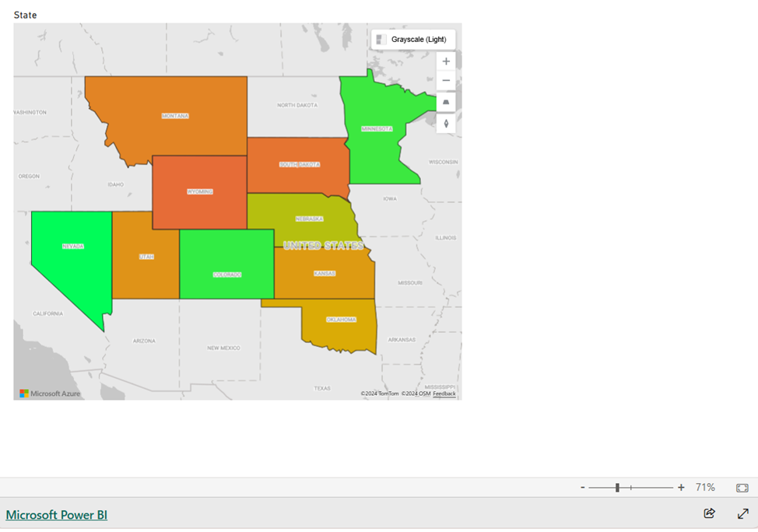Image resolution: width=758 pixels, height=532 pixels.
Task: Select the Oklahoma state shape
Action: tap(342, 320)
